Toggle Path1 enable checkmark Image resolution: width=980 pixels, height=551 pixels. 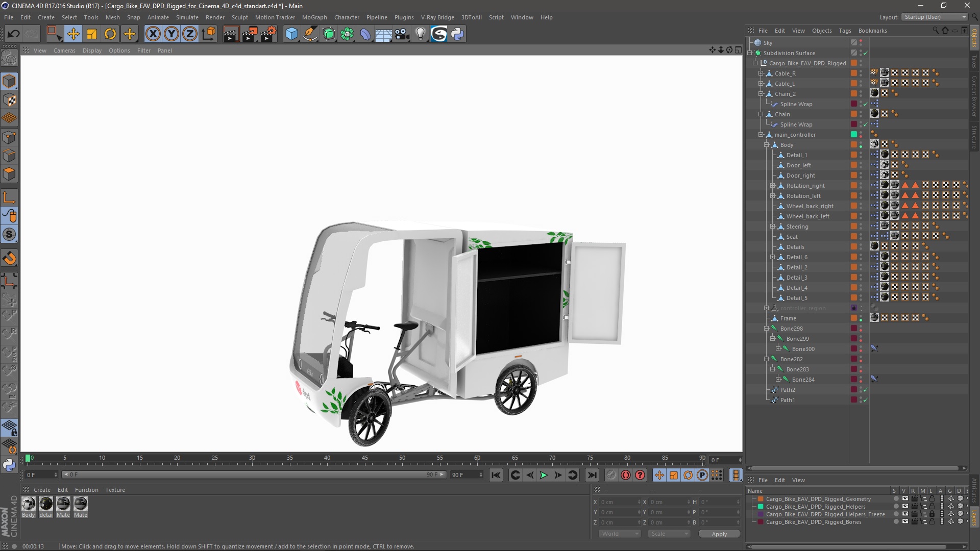point(865,400)
